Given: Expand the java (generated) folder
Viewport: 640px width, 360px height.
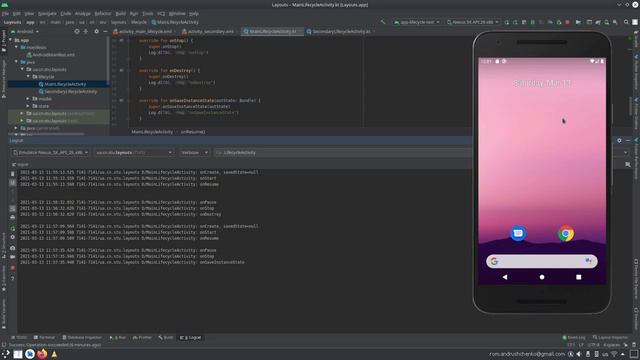Looking at the screenshot, I should click(16, 128).
